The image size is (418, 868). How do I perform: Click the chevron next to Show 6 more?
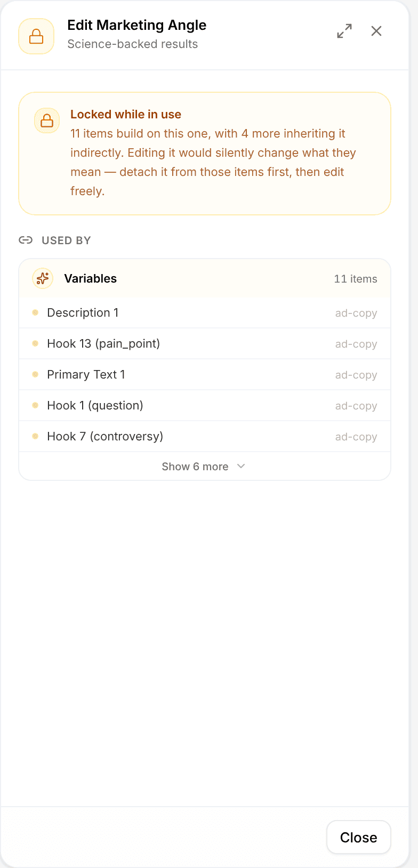[x=241, y=466]
